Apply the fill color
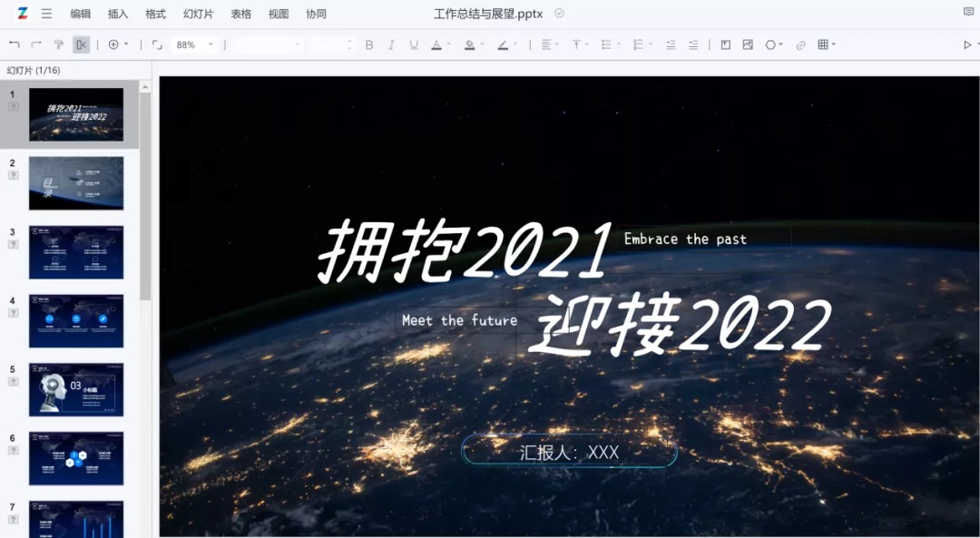980x538 pixels. 469,44
